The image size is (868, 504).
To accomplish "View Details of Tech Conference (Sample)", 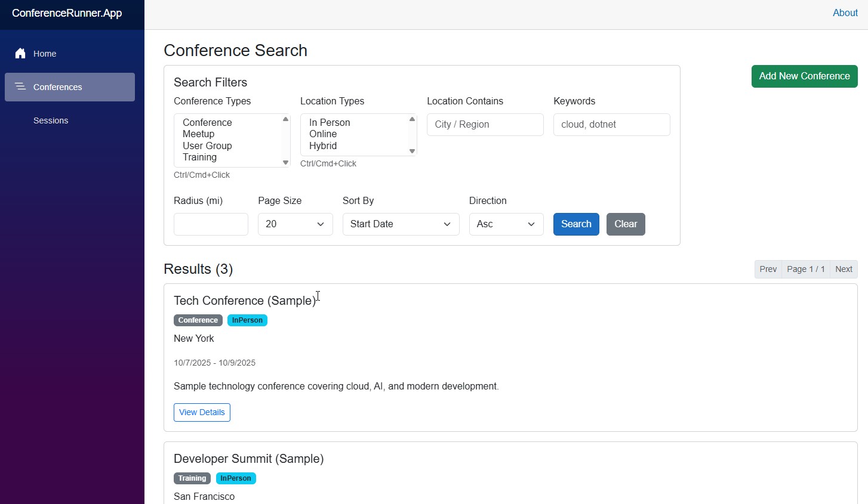I will click(x=202, y=413).
